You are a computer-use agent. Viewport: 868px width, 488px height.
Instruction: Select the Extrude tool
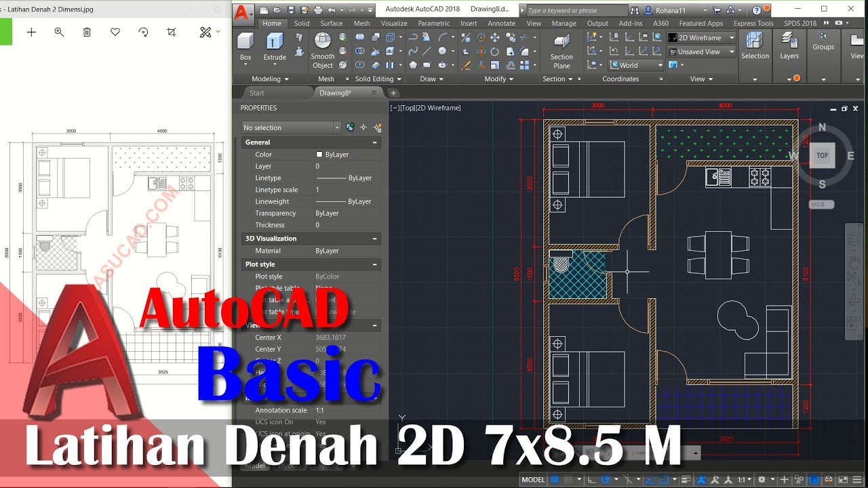[275, 46]
